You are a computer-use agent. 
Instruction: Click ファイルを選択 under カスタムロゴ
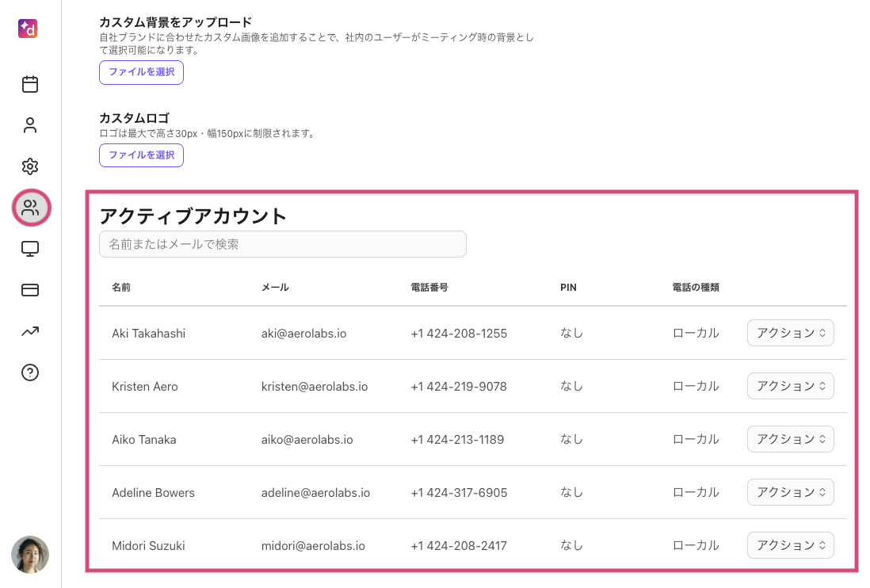click(141, 155)
